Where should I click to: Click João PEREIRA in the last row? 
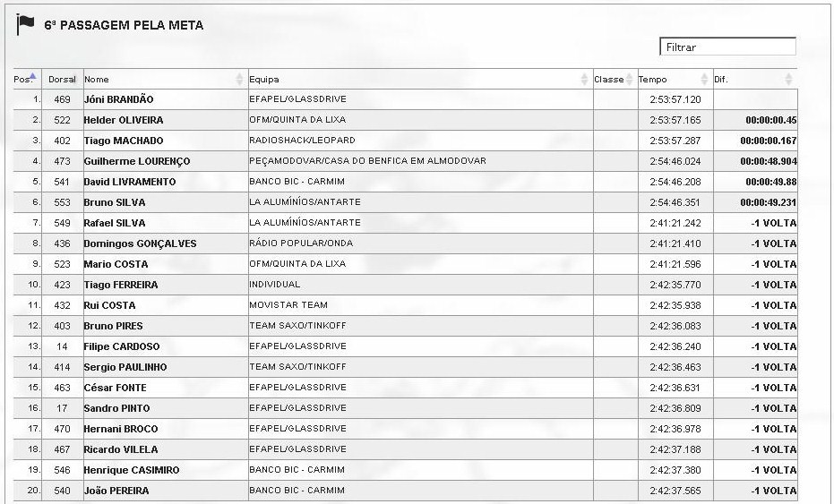coord(116,491)
